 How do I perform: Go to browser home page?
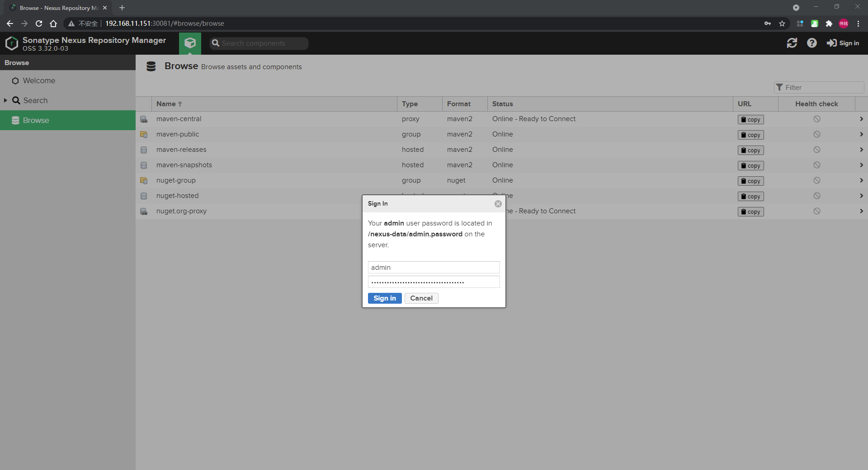[53, 23]
